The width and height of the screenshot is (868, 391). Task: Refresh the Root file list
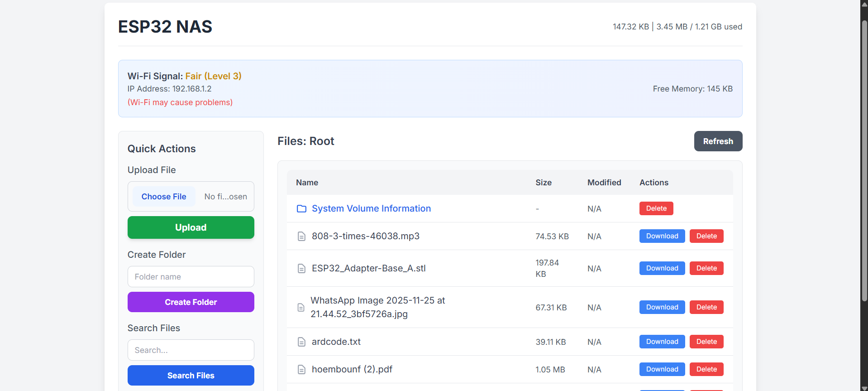tap(718, 141)
